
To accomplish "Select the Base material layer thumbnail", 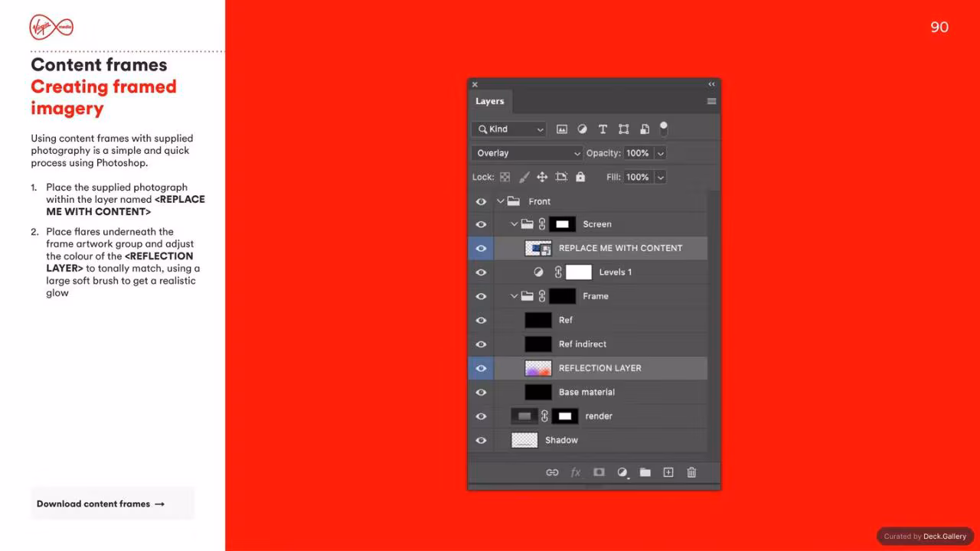I will click(x=538, y=392).
